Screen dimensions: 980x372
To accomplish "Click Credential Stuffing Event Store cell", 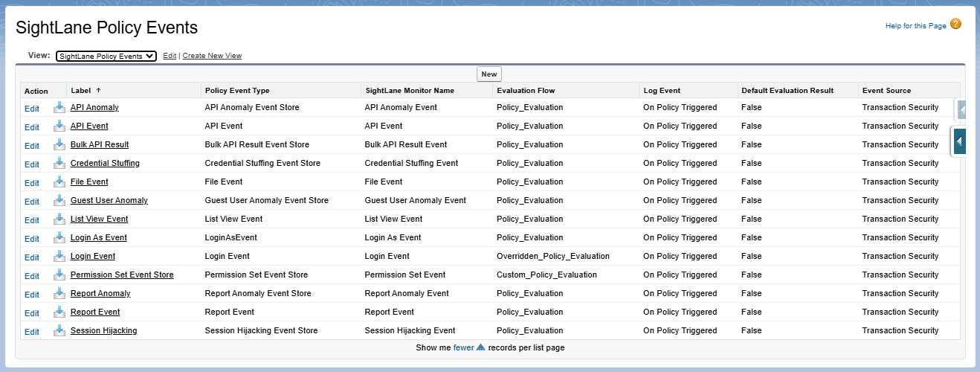I will click(262, 163).
